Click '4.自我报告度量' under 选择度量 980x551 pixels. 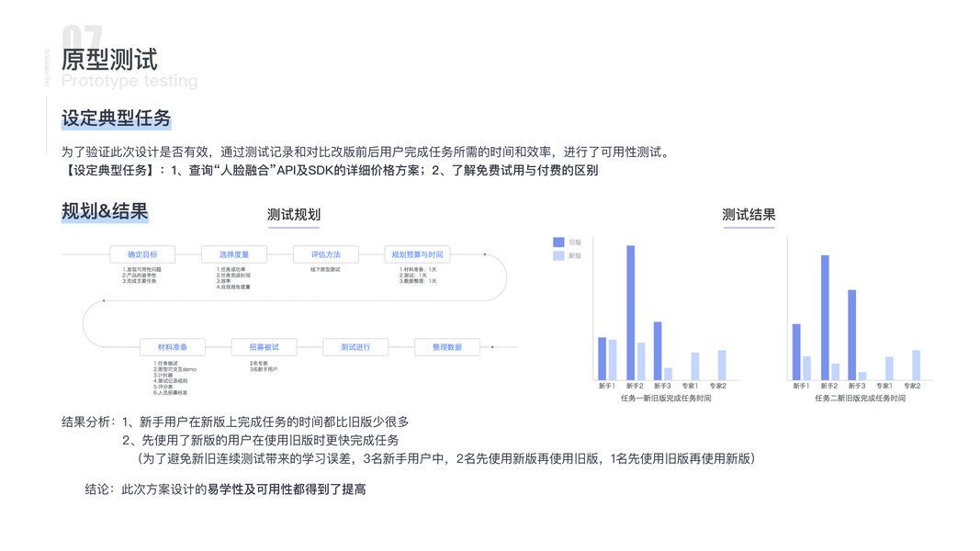pyautogui.click(x=233, y=287)
